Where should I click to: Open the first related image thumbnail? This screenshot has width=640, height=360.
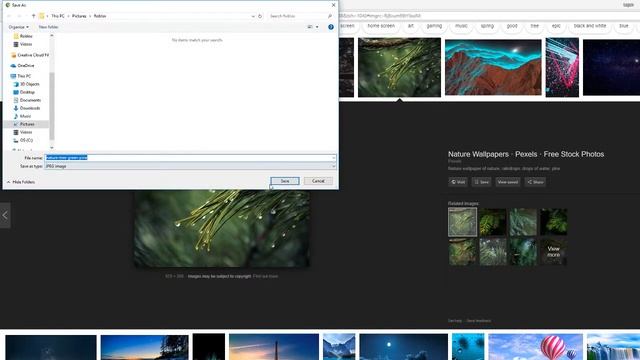(x=462, y=222)
